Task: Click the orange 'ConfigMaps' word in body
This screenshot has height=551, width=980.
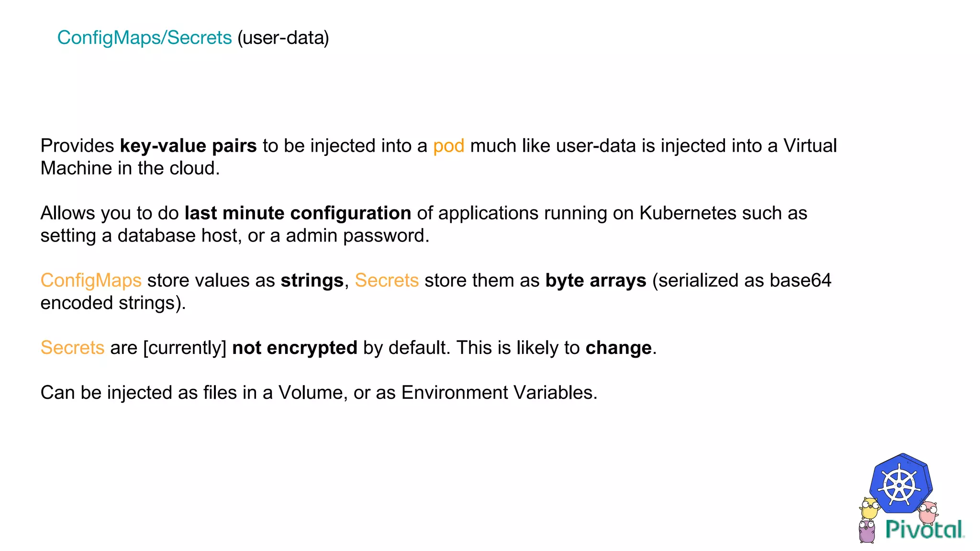Action: pyautogui.click(x=91, y=280)
